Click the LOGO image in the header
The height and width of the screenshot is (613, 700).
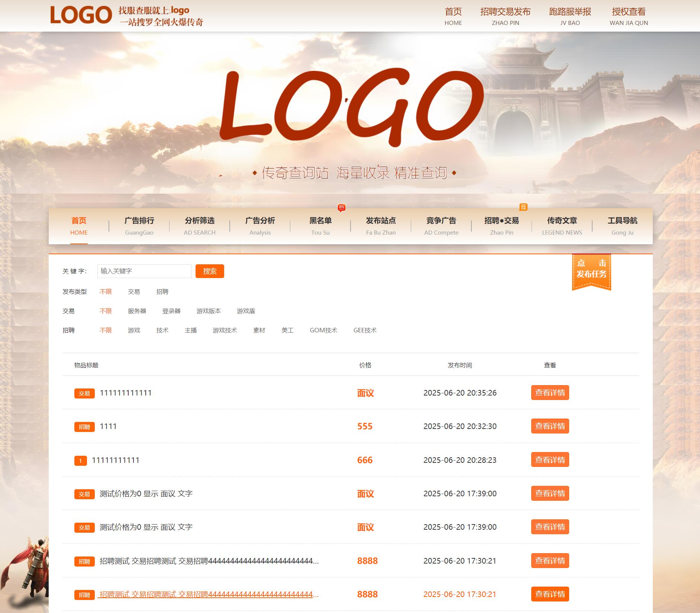click(81, 15)
